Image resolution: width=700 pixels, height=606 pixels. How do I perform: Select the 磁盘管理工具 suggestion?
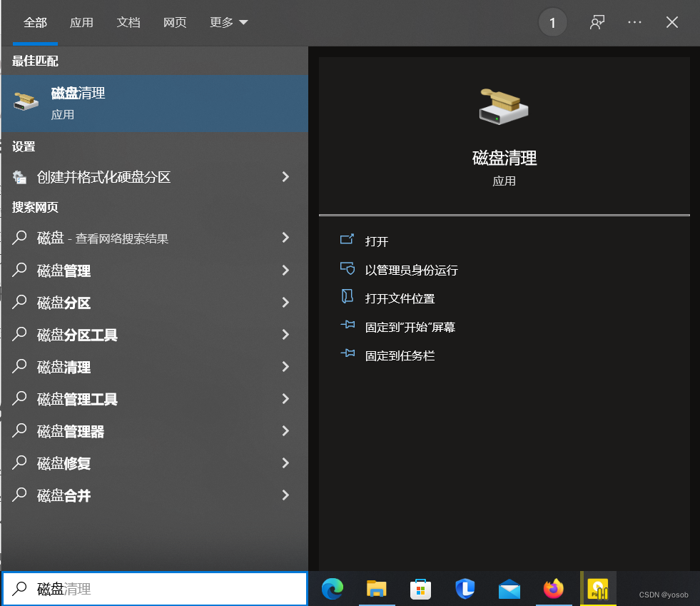pos(154,399)
